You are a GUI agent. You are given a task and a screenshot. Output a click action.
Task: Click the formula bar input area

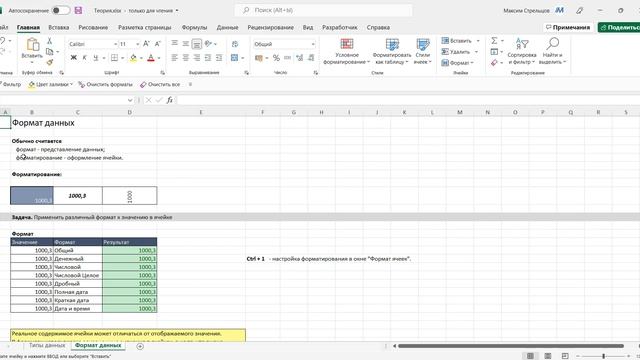(x=408, y=100)
